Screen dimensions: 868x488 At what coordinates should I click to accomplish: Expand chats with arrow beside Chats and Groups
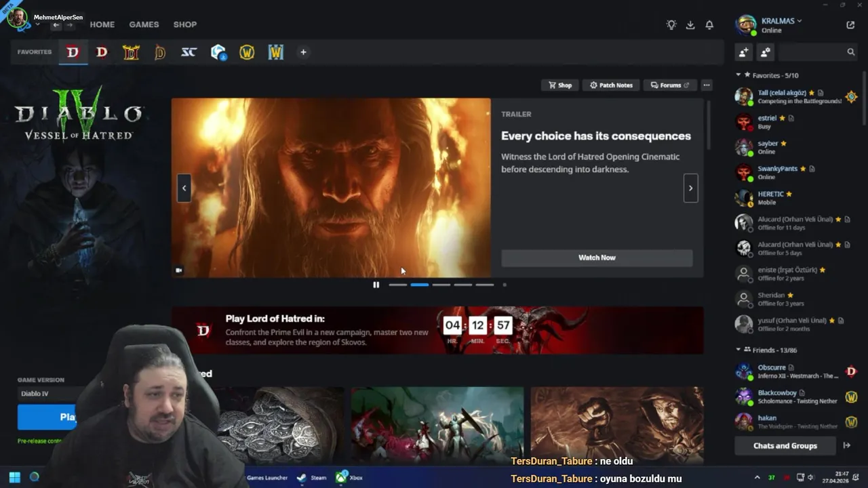click(847, 445)
